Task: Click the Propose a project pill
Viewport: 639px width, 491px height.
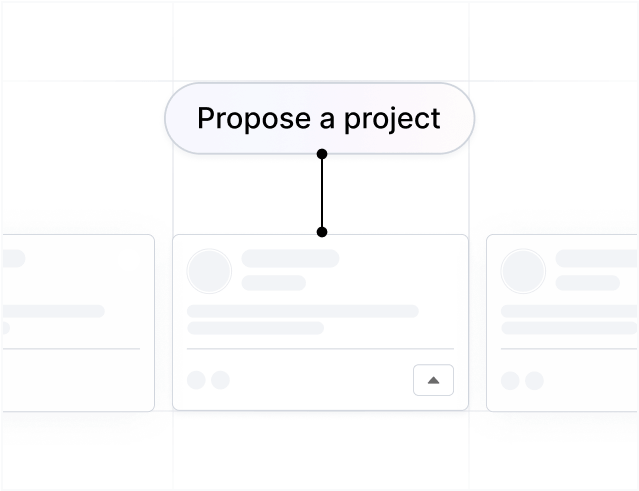Action: (x=320, y=118)
